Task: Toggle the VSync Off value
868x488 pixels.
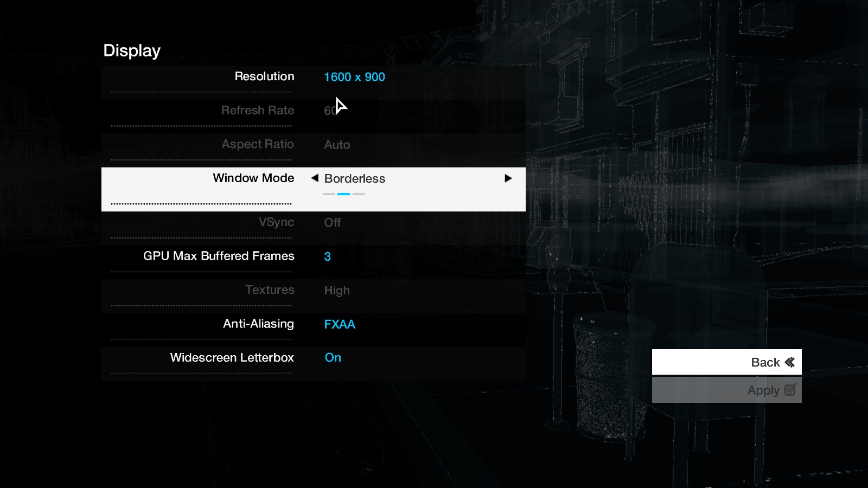Action: [332, 223]
